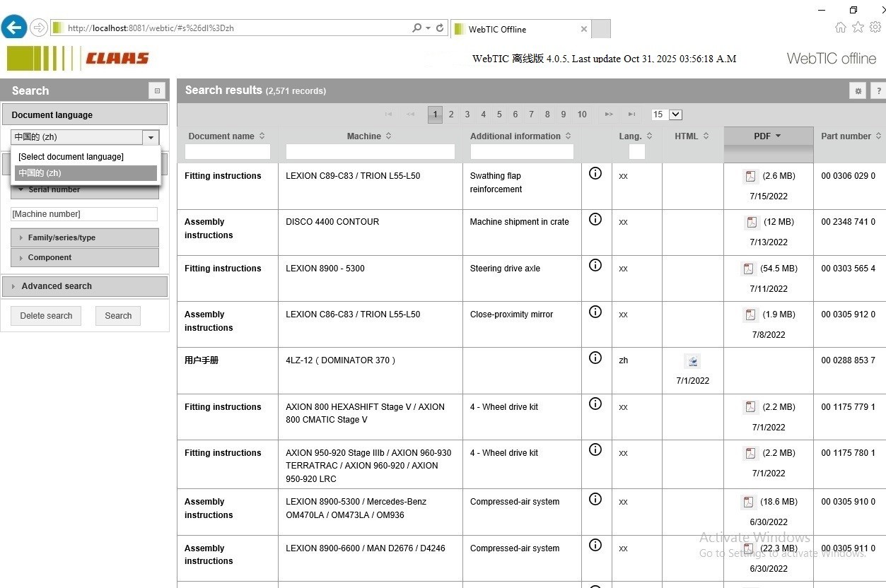Collapse the Search panel icon
The width and height of the screenshot is (886, 588).
coord(157,90)
